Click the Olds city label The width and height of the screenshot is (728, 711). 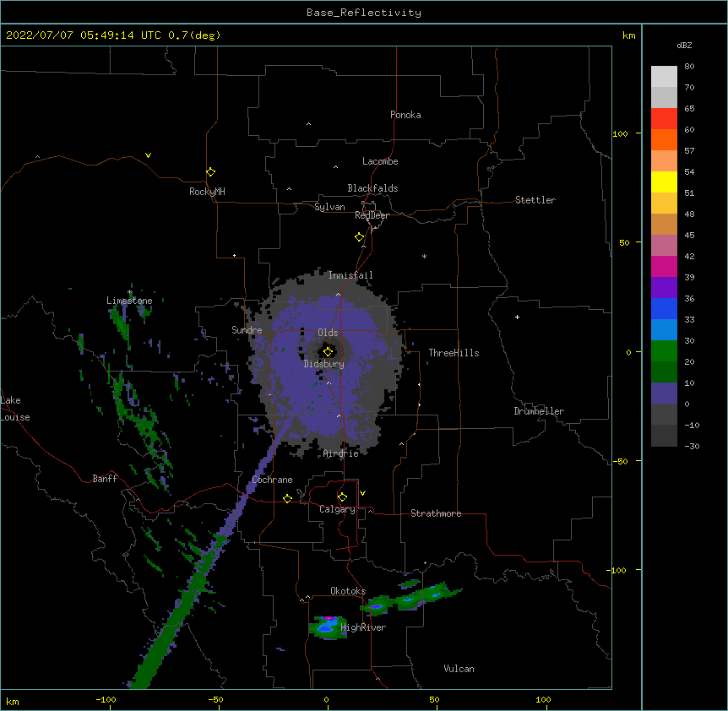coord(328,333)
